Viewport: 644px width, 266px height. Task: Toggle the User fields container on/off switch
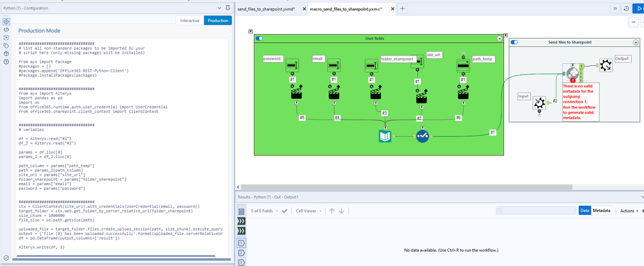[259, 38]
